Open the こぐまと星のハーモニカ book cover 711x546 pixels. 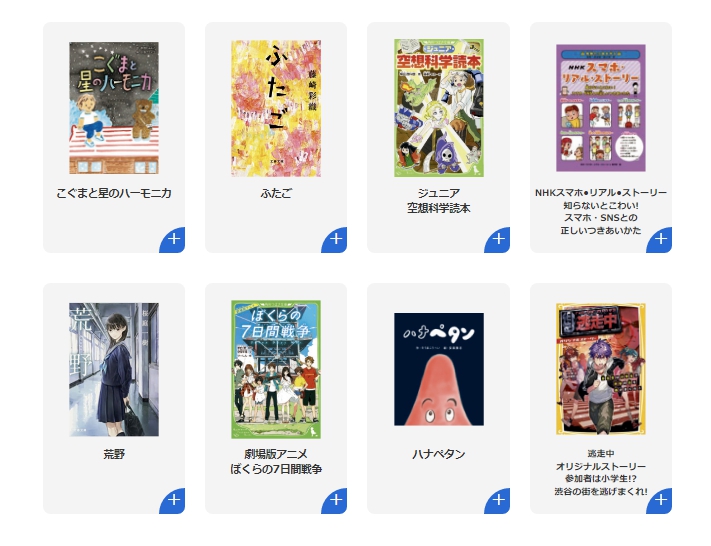(x=114, y=108)
